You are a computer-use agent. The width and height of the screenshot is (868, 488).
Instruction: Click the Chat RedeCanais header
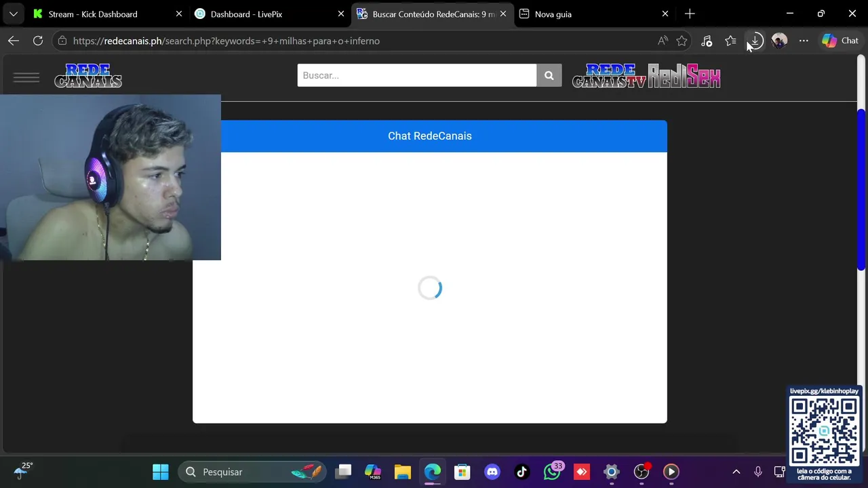click(x=430, y=136)
